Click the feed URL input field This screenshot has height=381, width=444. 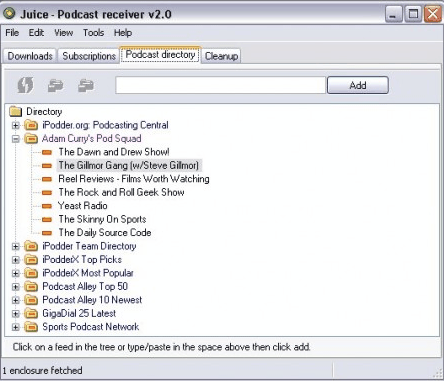(x=220, y=85)
